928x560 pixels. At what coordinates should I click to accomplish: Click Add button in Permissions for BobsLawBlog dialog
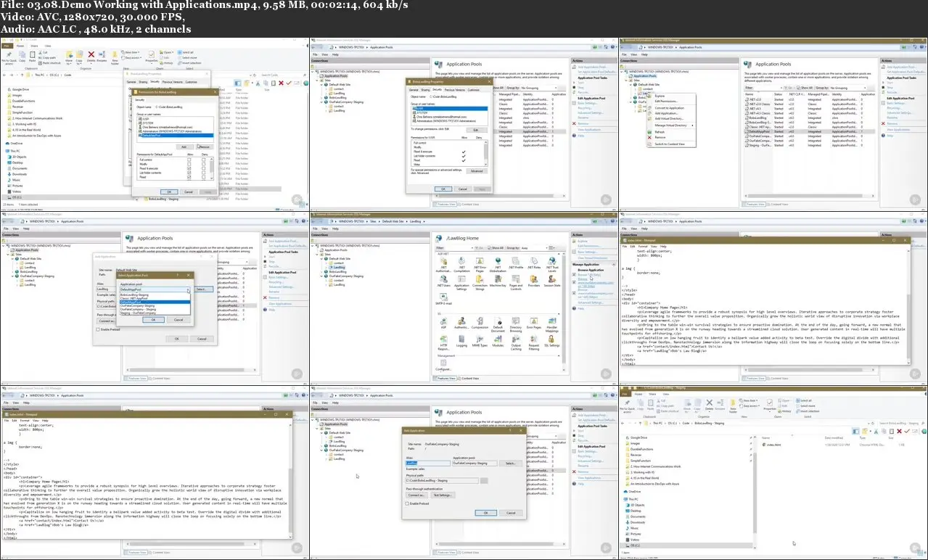pyautogui.click(x=184, y=147)
